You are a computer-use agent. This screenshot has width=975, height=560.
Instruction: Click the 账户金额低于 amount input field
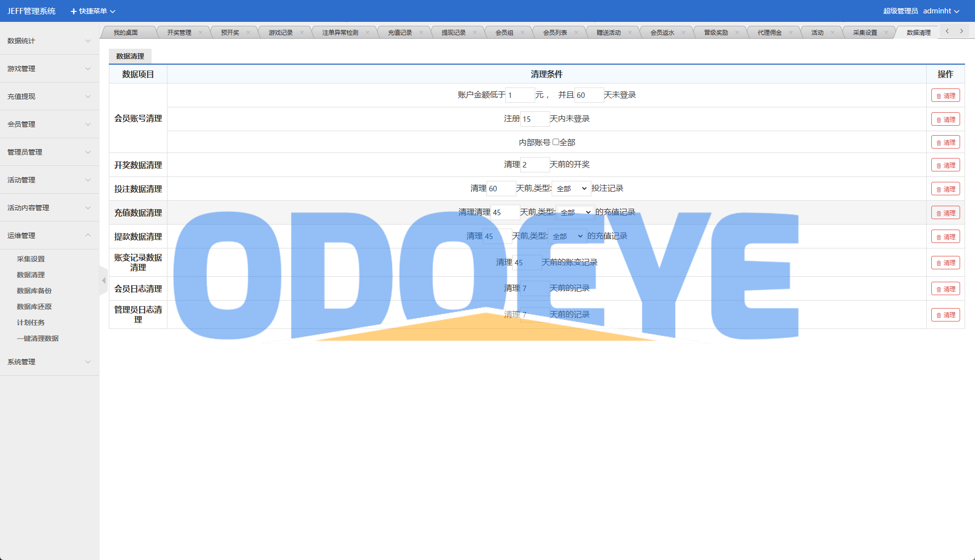(520, 95)
